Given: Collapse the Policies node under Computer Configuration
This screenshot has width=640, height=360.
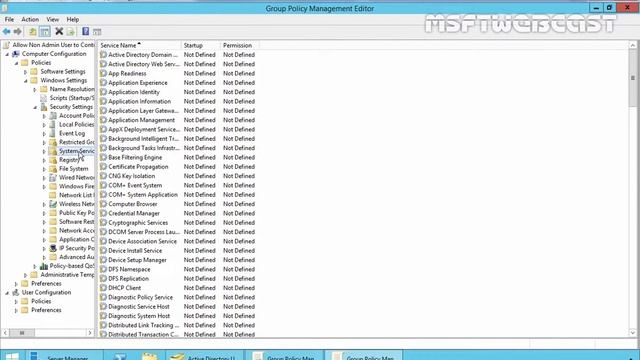Looking at the screenshot, I should click(x=16, y=63).
